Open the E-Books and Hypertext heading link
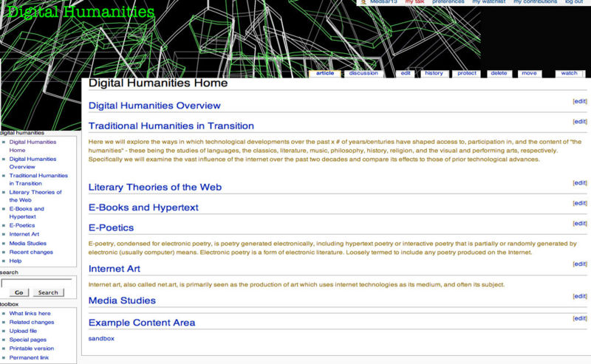 point(143,207)
